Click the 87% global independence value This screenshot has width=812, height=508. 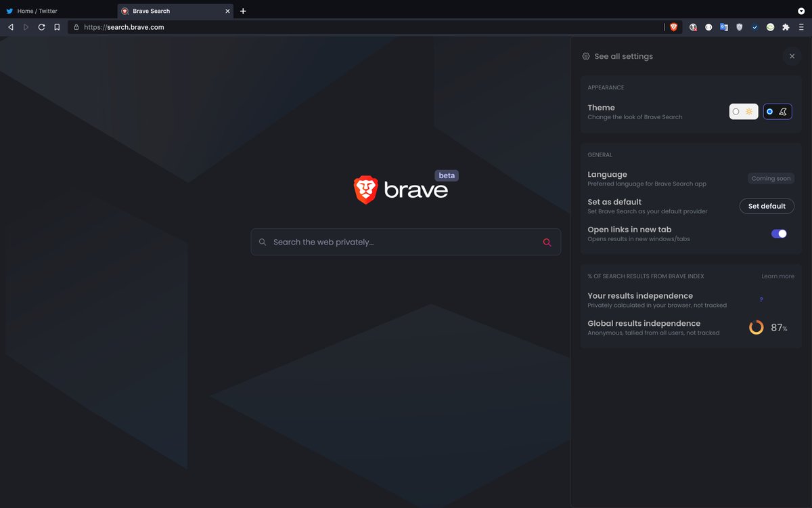(x=779, y=328)
